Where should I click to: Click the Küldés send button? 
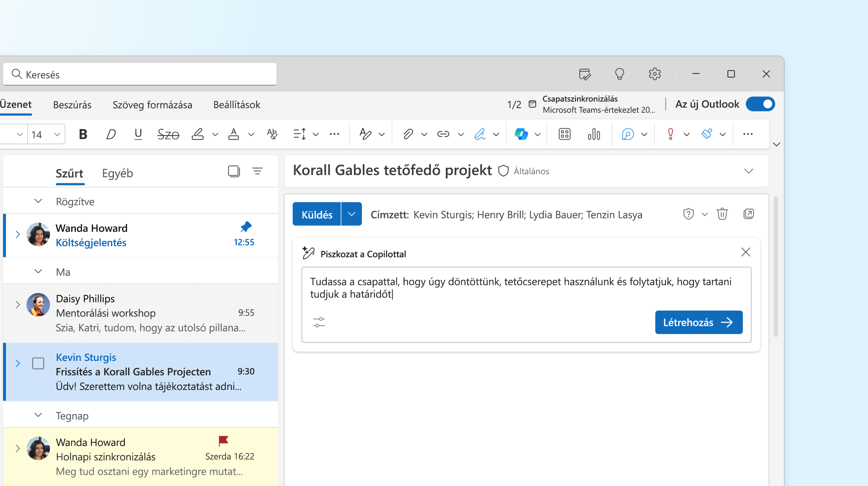point(317,214)
